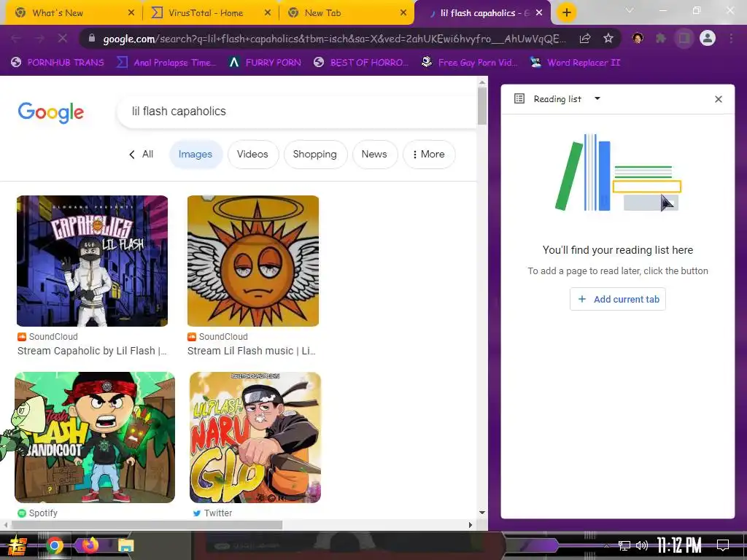Click the Twitter source label
747x560 pixels.
point(212,513)
